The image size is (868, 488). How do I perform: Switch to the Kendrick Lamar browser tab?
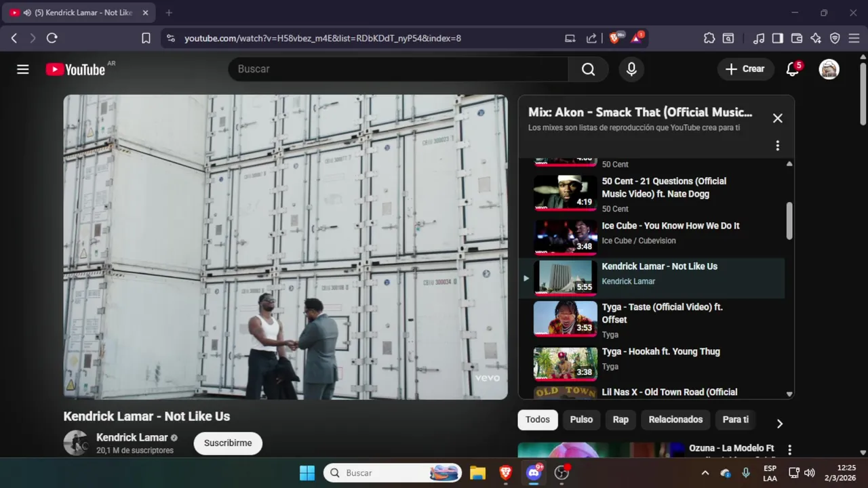point(78,13)
